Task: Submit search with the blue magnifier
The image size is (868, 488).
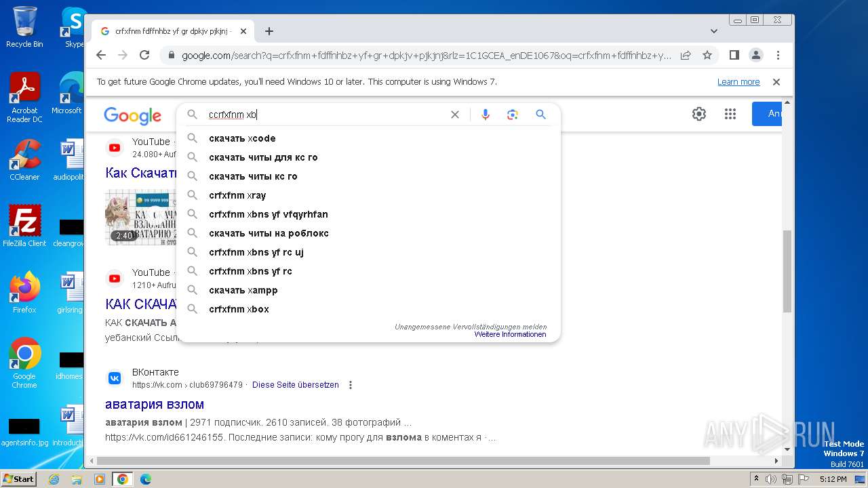Action: [x=540, y=115]
